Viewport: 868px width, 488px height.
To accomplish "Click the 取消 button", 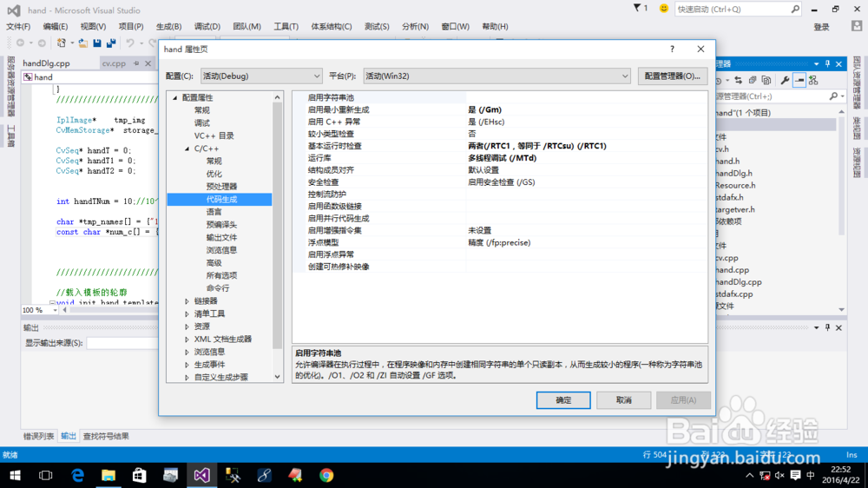I will [623, 400].
